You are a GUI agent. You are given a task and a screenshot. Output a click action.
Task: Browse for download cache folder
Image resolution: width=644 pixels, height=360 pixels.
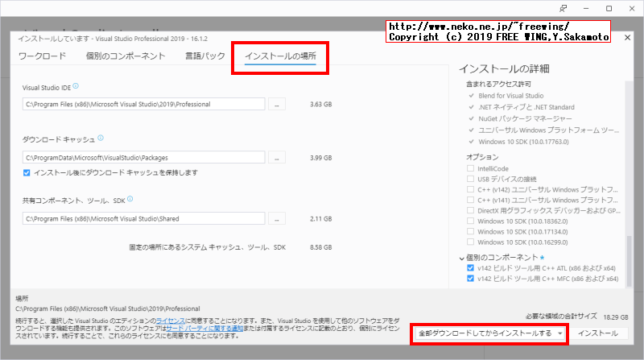tap(277, 158)
